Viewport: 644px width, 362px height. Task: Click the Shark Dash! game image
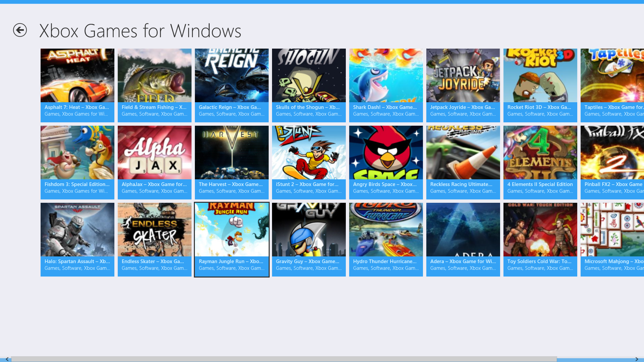click(x=386, y=76)
